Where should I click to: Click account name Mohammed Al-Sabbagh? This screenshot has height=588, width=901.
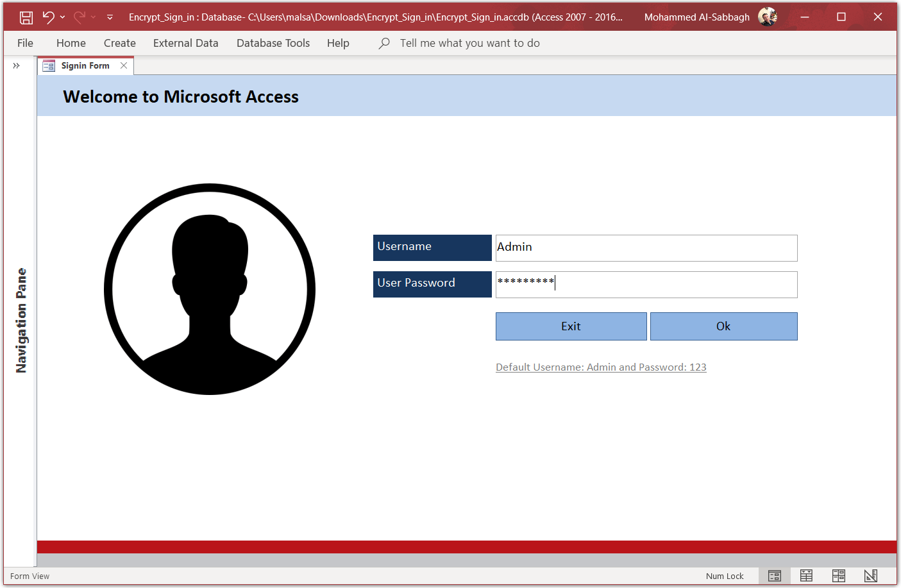[x=697, y=17]
